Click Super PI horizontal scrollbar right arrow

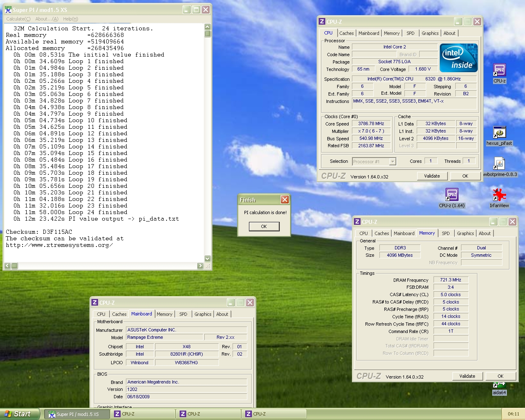200,266
